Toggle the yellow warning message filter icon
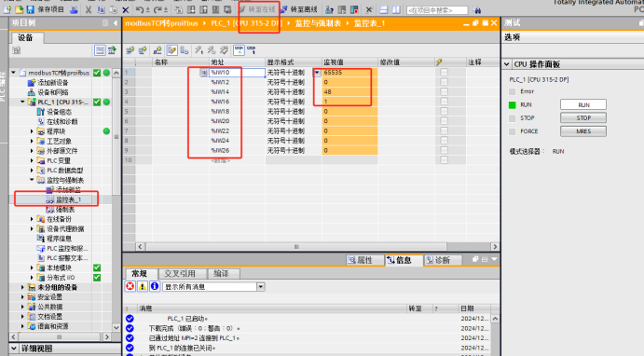Viewport: 644px width, 356px height. 142,287
